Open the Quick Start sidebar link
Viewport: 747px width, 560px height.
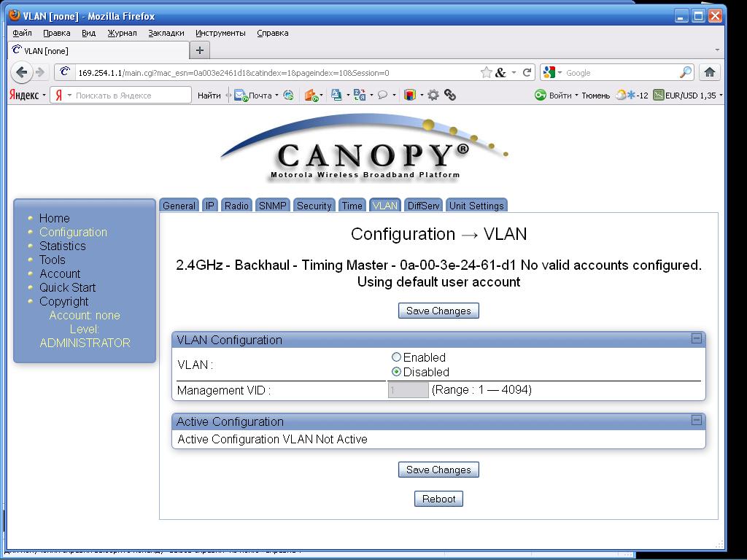[67, 287]
